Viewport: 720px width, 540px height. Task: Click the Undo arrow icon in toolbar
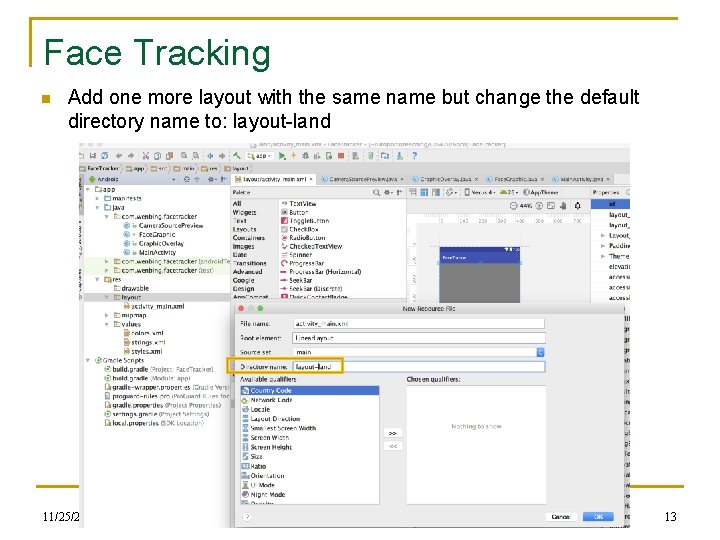pos(119,156)
